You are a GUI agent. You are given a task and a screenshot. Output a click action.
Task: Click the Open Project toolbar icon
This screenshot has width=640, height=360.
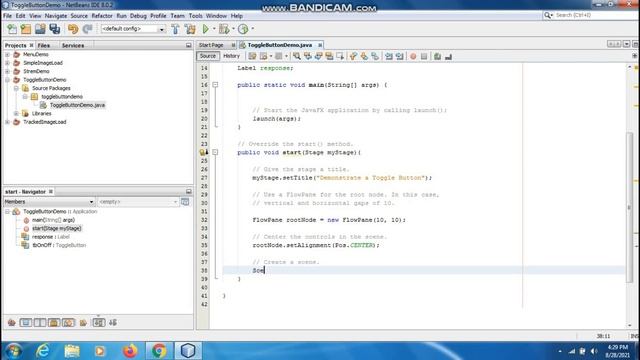click(40, 29)
